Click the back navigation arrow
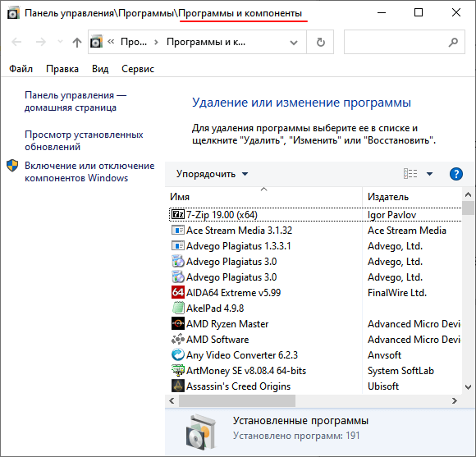Image resolution: width=476 pixels, height=457 pixels. tap(16, 42)
